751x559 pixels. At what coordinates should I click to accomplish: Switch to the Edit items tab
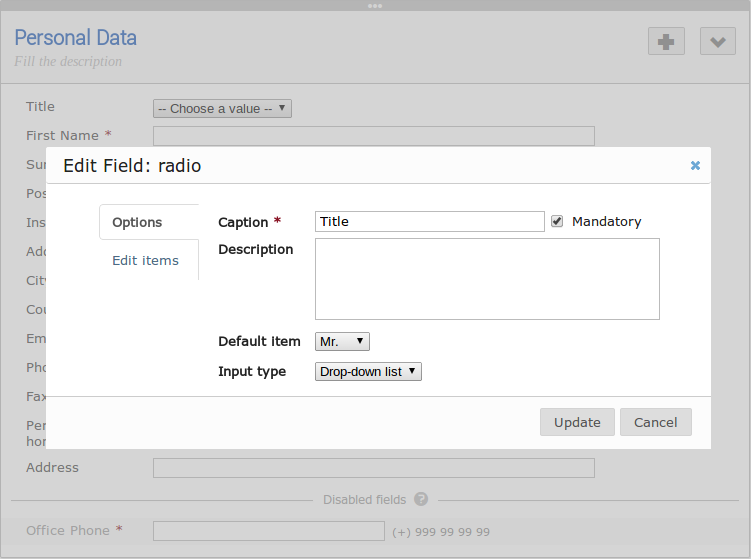click(145, 261)
